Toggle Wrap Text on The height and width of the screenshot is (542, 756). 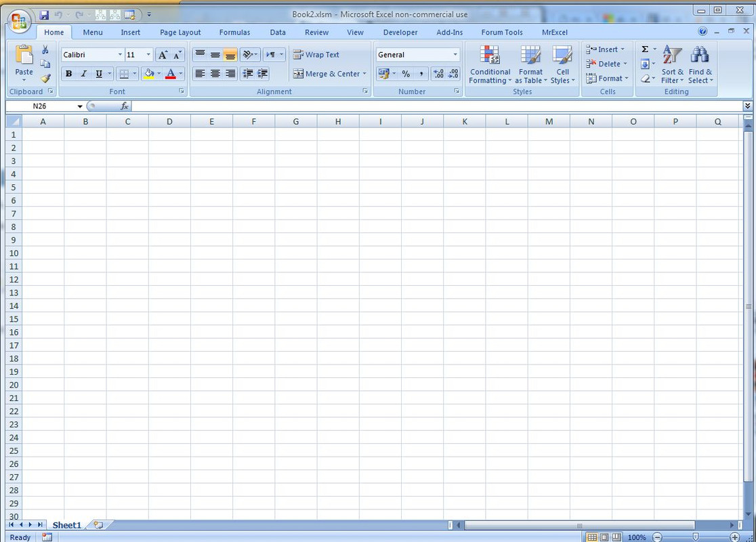(x=316, y=55)
